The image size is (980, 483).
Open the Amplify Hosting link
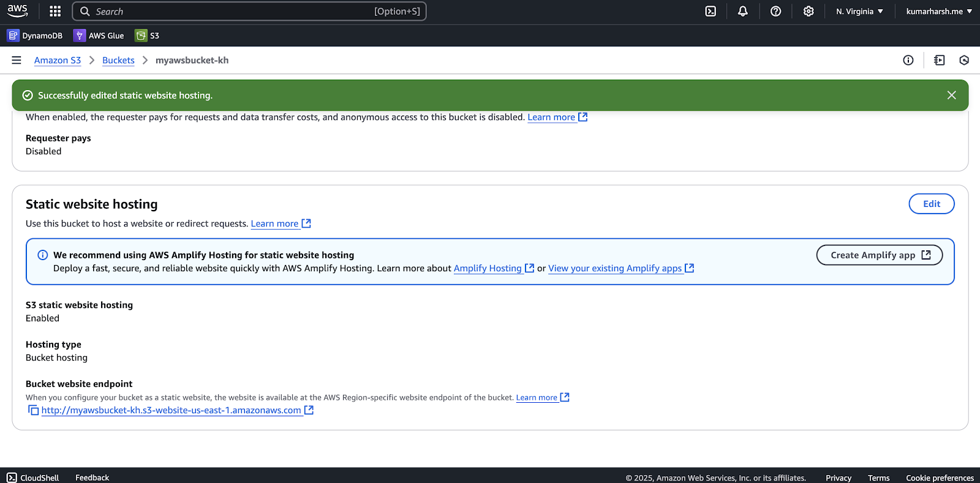(x=488, y=268)
